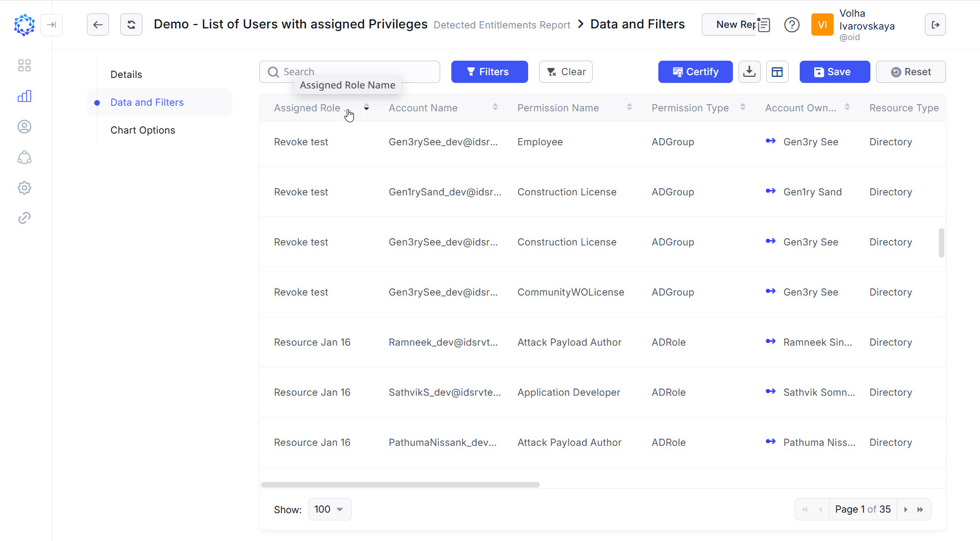Open the Gen1ry Sand account owner link
Screen dimensions: 980x541
coord(812,192)
